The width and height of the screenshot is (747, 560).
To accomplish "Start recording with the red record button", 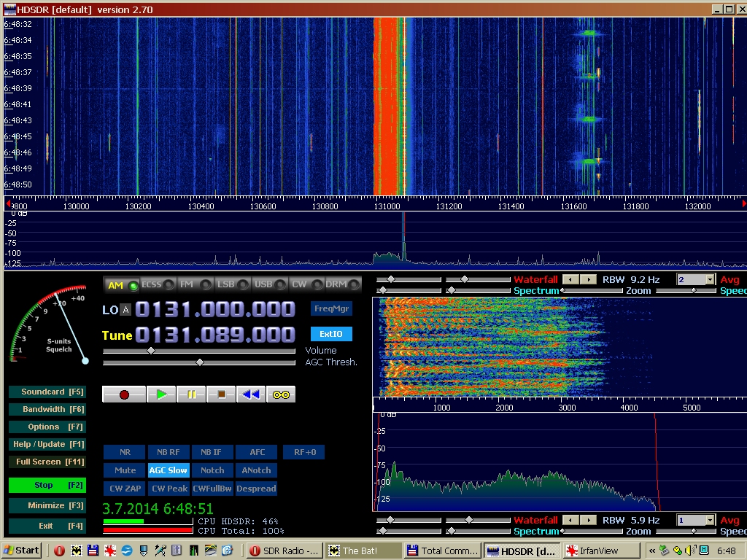I will point(124,394).
